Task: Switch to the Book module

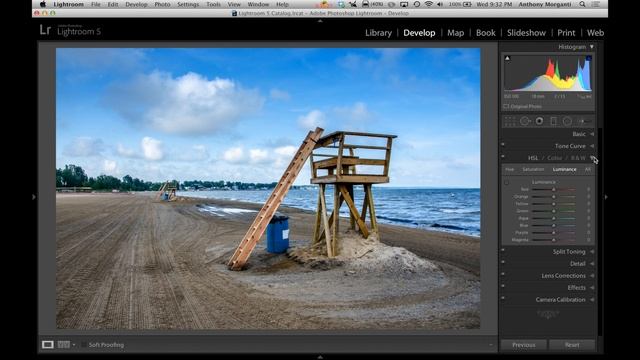Action: point(486,33)
